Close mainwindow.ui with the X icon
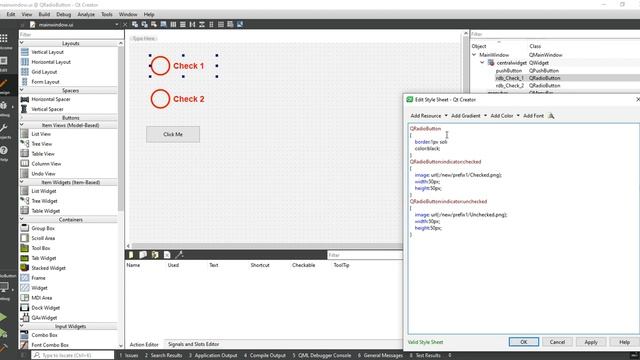The image size is (640, 360). click(125, 24)
